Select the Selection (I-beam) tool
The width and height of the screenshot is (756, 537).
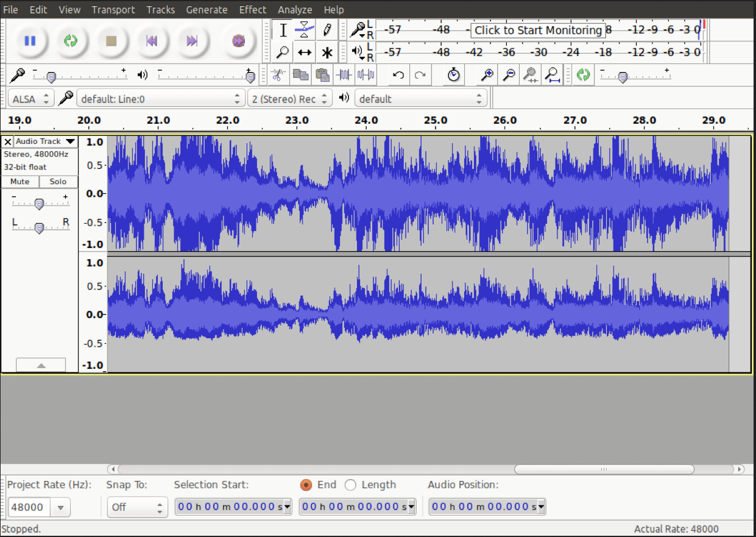pos(283,30)
